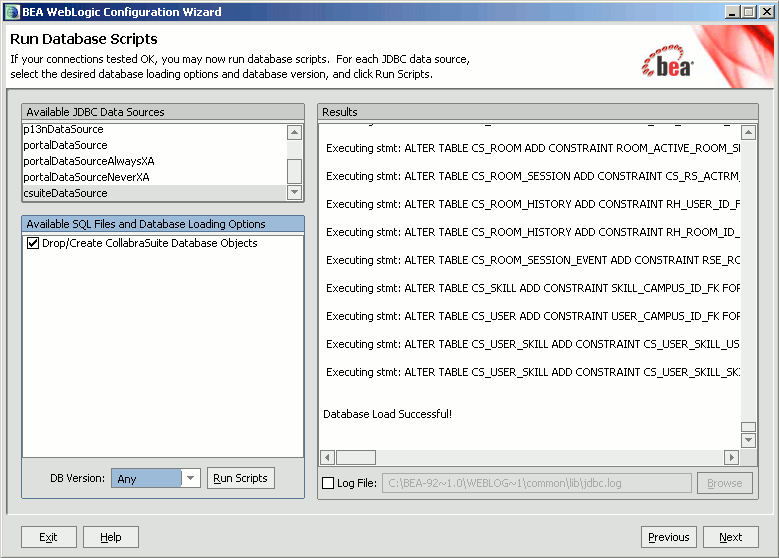Click data sources list scroll down arrow
Image resolution: width=779 pixels, height=558 pixels.
(x=295, y=192)
